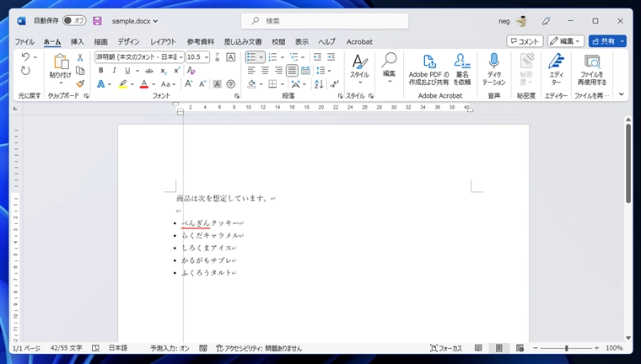Toggle Bold formatting
The width and height of the screenshot is (641, 364).
pos(101,71)
